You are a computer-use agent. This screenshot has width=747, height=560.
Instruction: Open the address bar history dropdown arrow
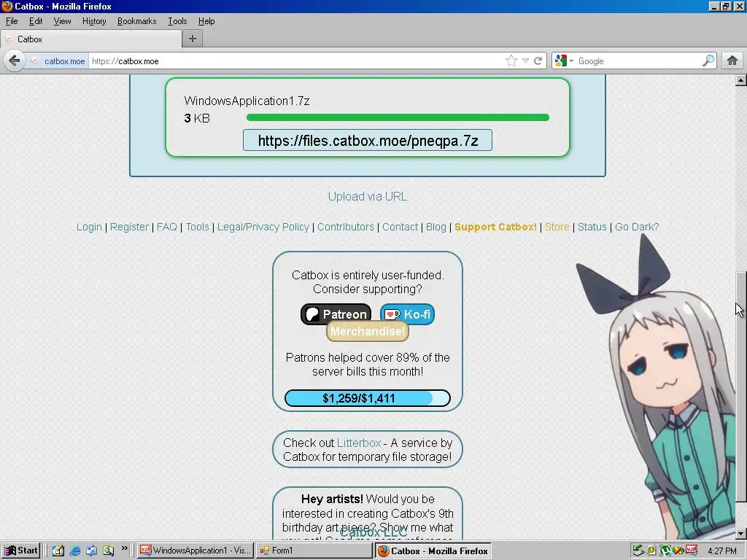(x=525, y=61)
